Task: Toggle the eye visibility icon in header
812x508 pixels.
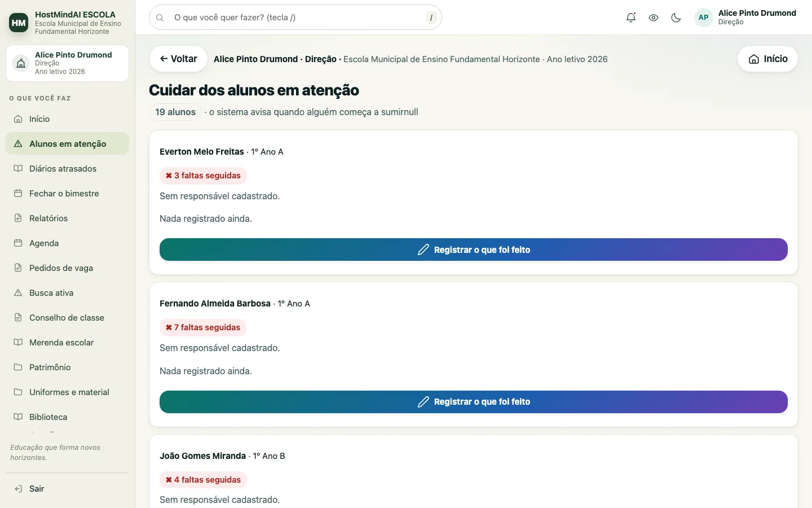Action: (654, 17)
